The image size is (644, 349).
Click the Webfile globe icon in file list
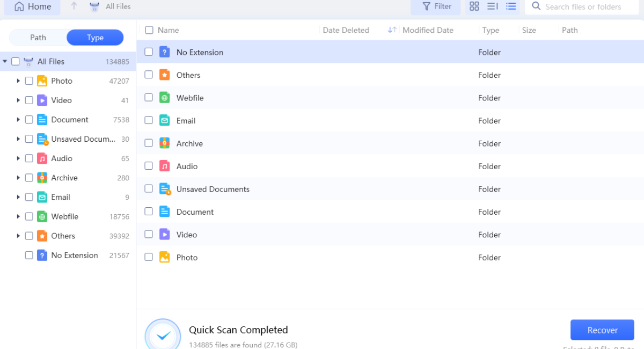165,98
